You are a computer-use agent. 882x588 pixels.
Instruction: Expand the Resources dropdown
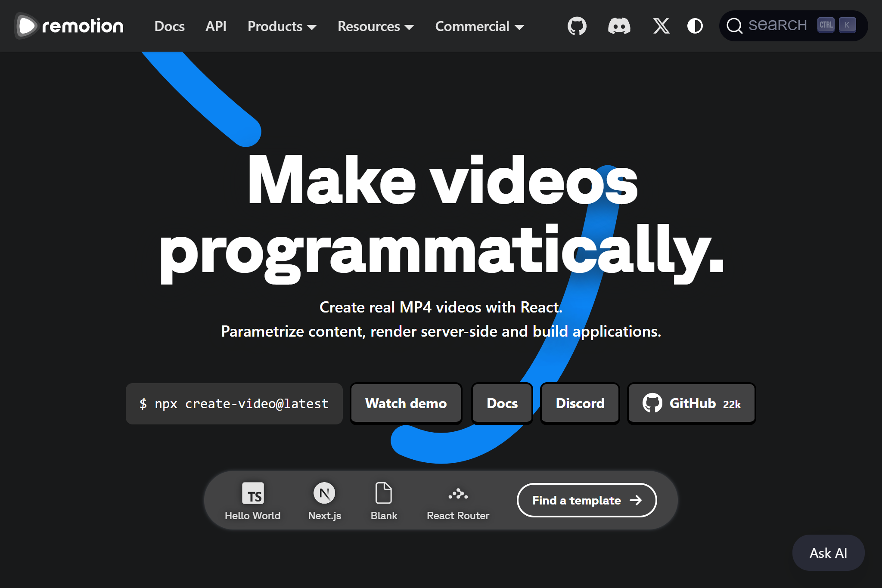pos(375,26)
